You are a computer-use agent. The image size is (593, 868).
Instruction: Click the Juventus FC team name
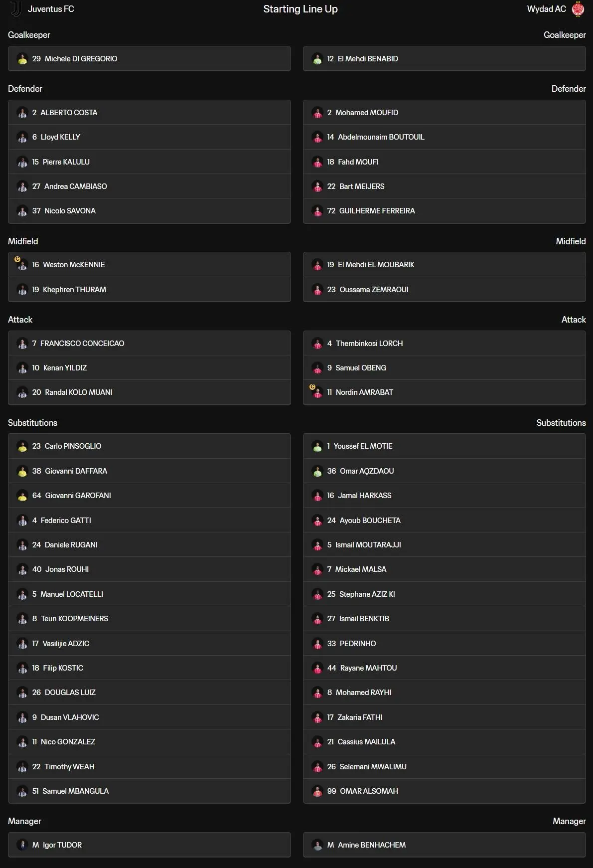pyautogui.click(x=51, y=9)
